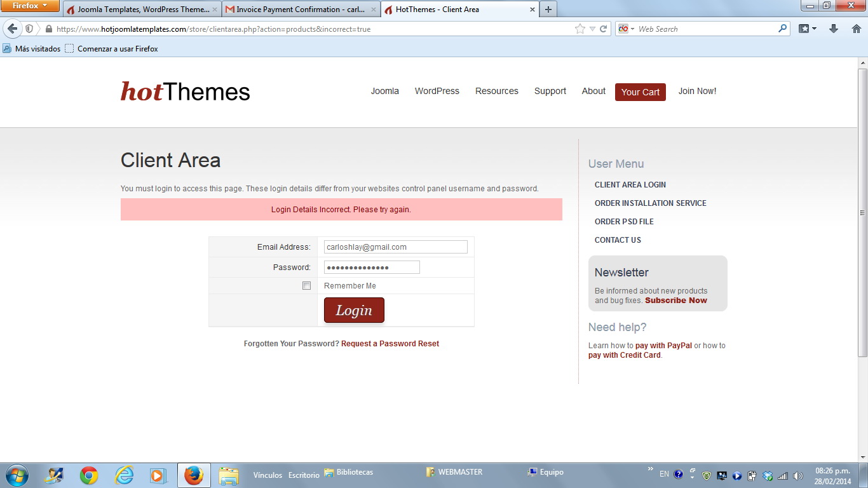Viewport: 868px width, 488px height.
Task: Launch Internet Explorer from the taskbar
Action: (x=124, y=475)
